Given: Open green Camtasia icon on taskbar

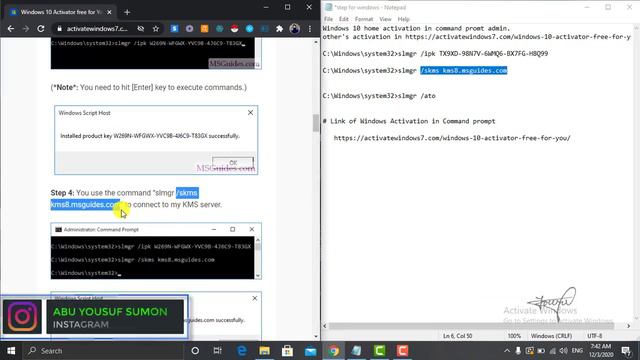Looking at the screenshot, I should [x=380, y=351].
